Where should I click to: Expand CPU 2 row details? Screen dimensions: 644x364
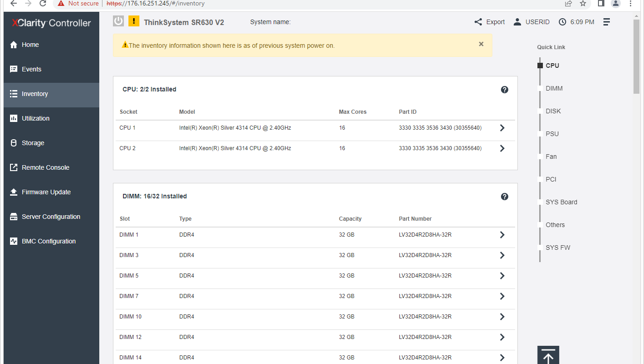[502, 148]
